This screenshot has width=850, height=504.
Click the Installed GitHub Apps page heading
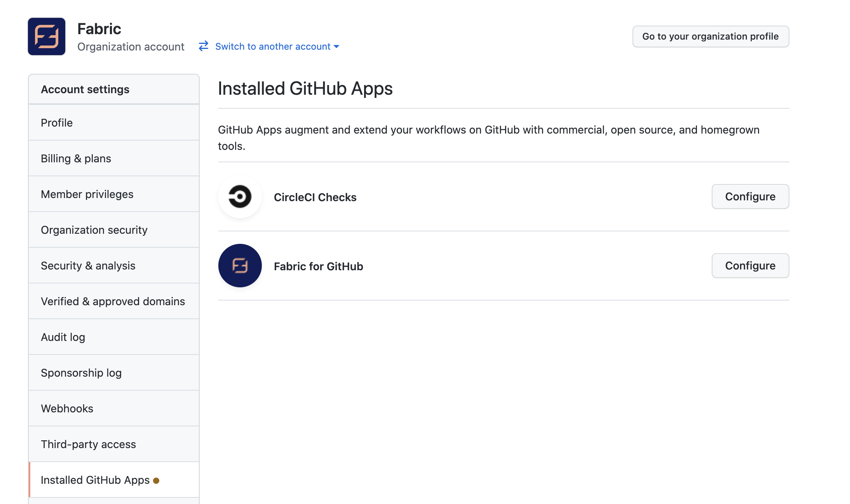[x=305, y=89]
